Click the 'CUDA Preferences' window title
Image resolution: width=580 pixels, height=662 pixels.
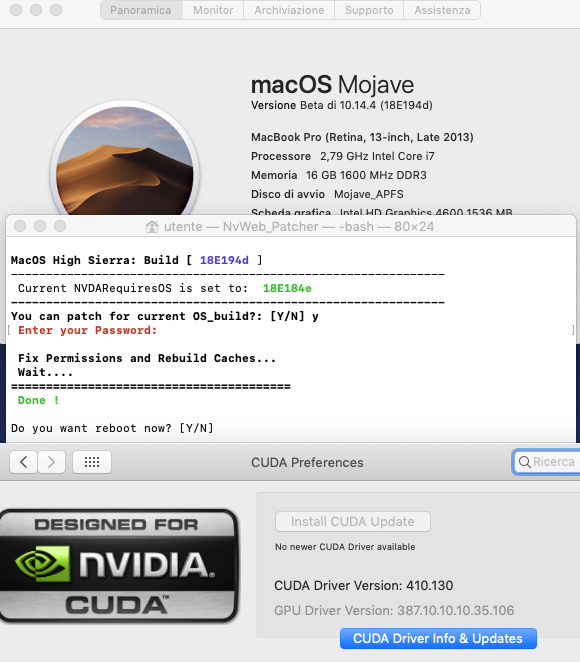tap(307, 462)
